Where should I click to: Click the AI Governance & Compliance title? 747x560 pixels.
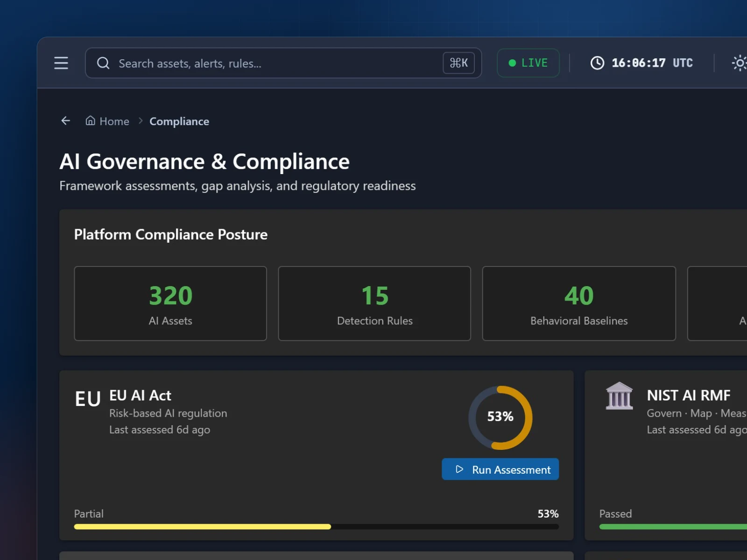coord(204,161)
